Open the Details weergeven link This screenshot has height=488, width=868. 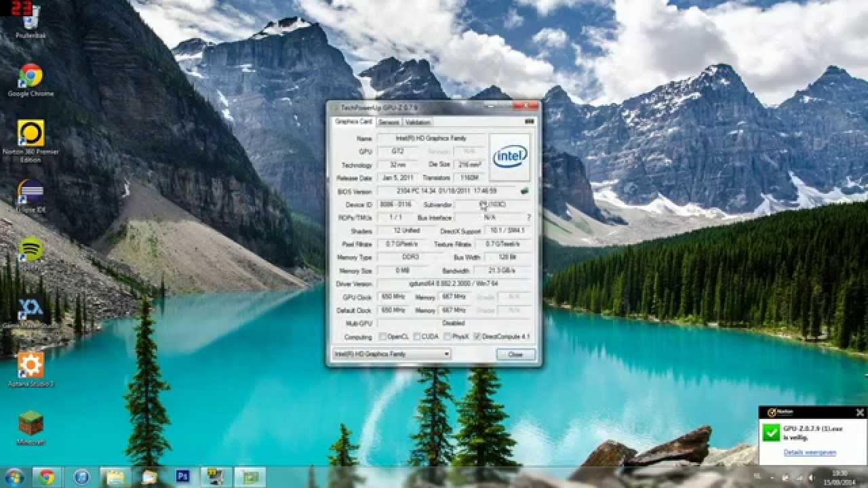(810, 453)
